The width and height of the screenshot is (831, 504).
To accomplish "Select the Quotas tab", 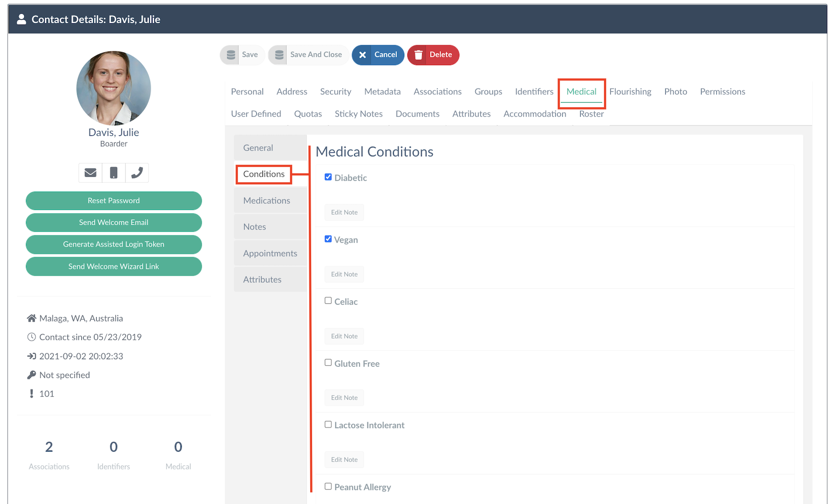I will pos(308,114).
